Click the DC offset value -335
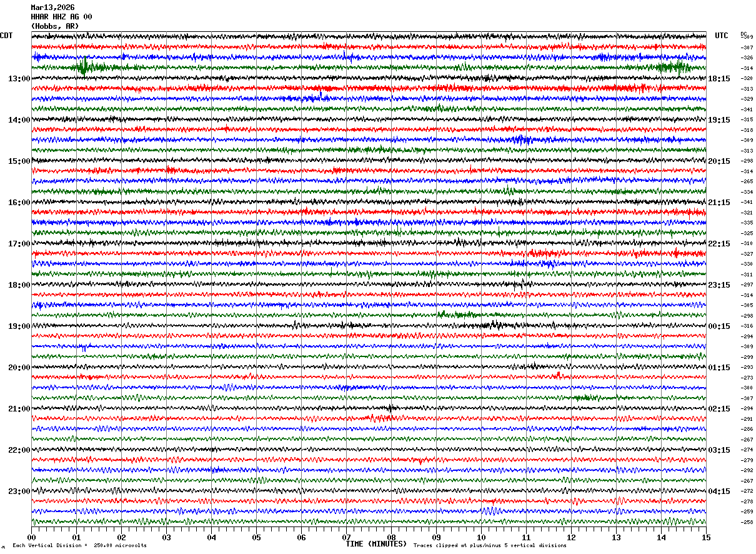The width and height of the screenshot is (756, 554). pyautogui.click(x=747, y=223)
